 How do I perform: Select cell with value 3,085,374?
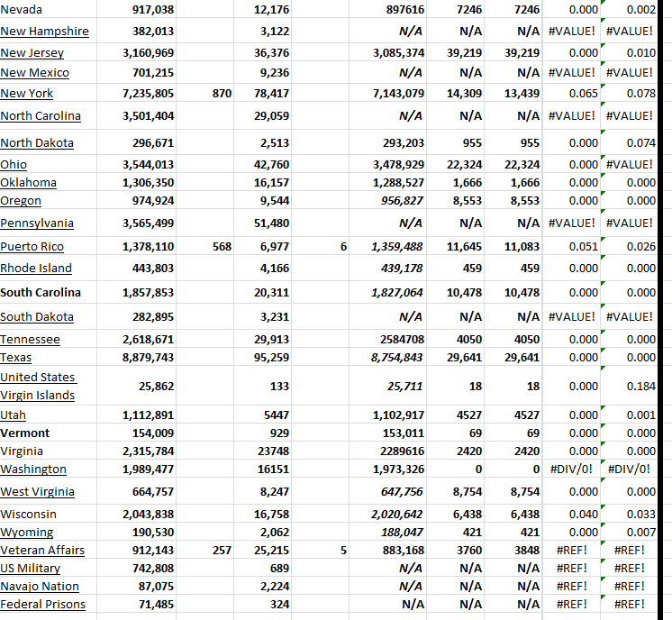click(388, 53)
